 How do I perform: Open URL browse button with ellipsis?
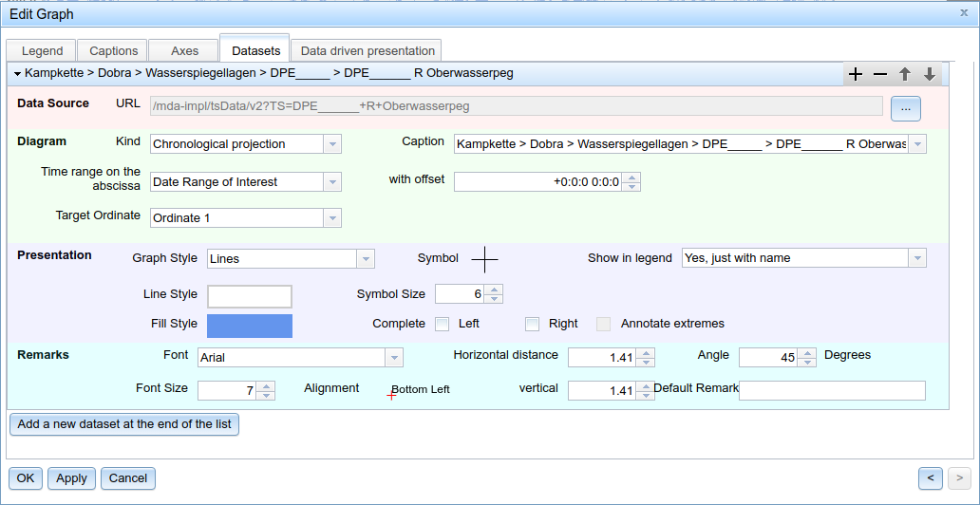click(905, 109)
